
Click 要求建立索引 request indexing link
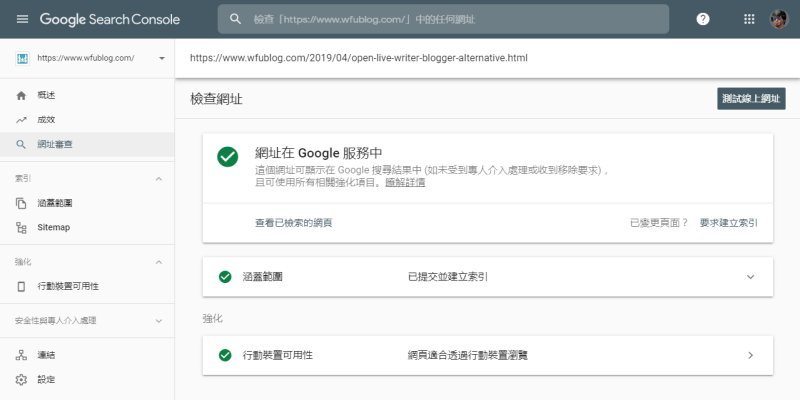click(729, 223)
